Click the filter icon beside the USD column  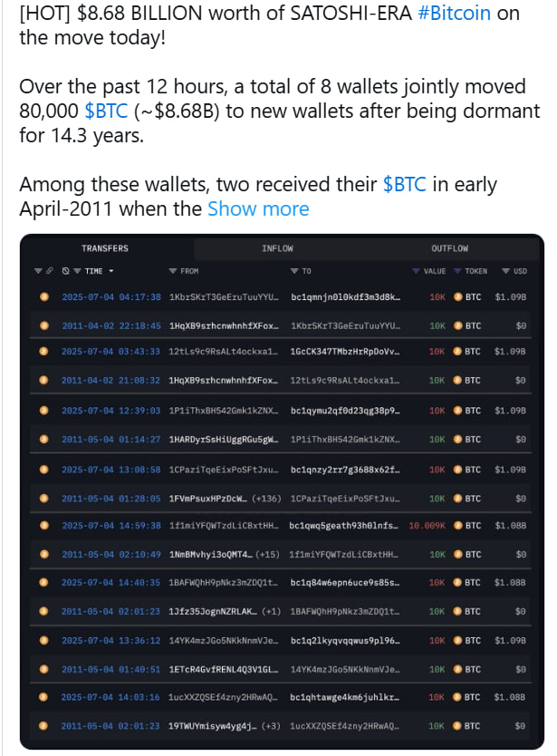point(505,269)
